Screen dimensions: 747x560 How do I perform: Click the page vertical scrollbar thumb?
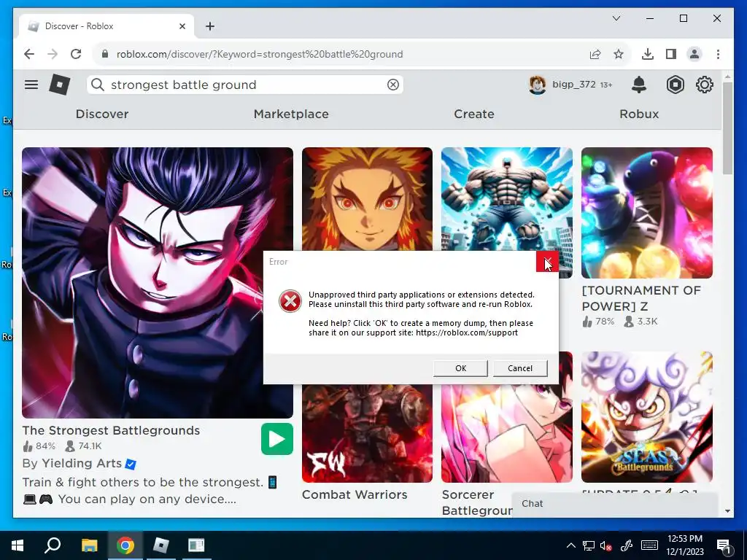pyautogui.click(x=727, y=128)
